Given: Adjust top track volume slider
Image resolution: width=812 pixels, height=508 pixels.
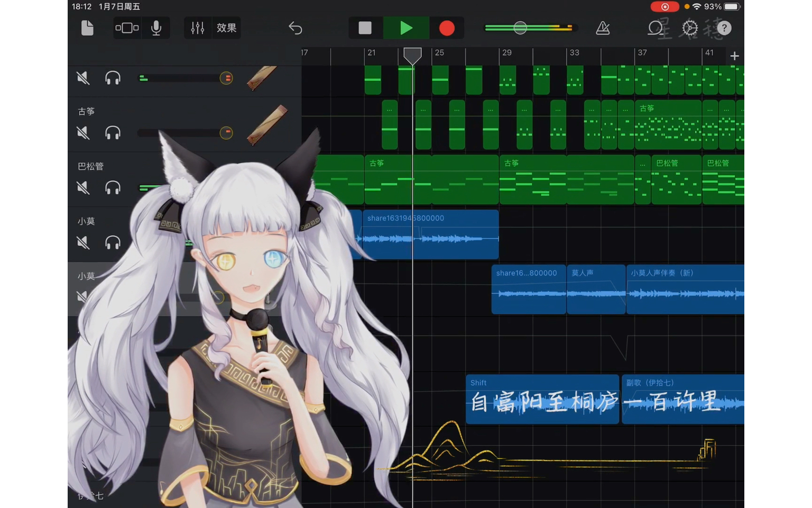Looking at the screenshot, I should point(185,78).
